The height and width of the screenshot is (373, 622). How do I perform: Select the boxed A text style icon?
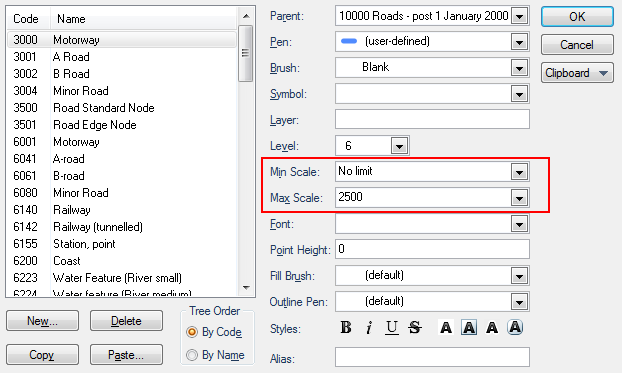(x=469, y=328)
